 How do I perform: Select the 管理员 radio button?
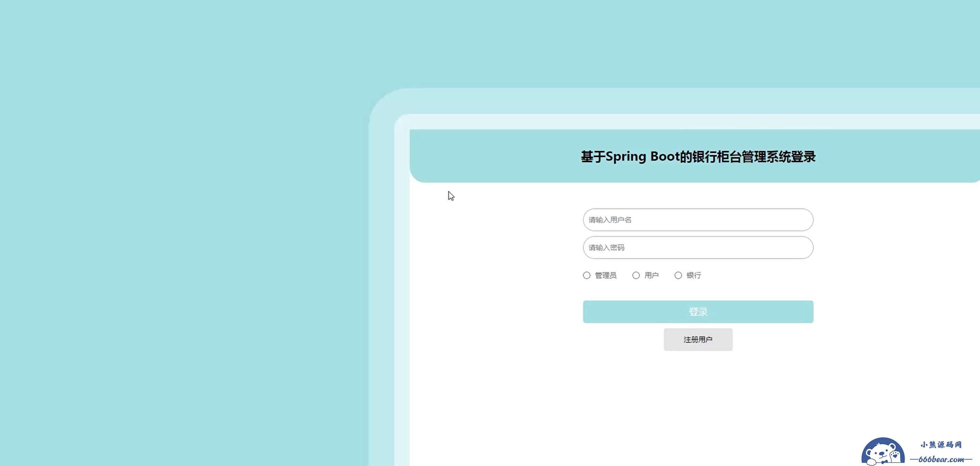tap(587, 275)
